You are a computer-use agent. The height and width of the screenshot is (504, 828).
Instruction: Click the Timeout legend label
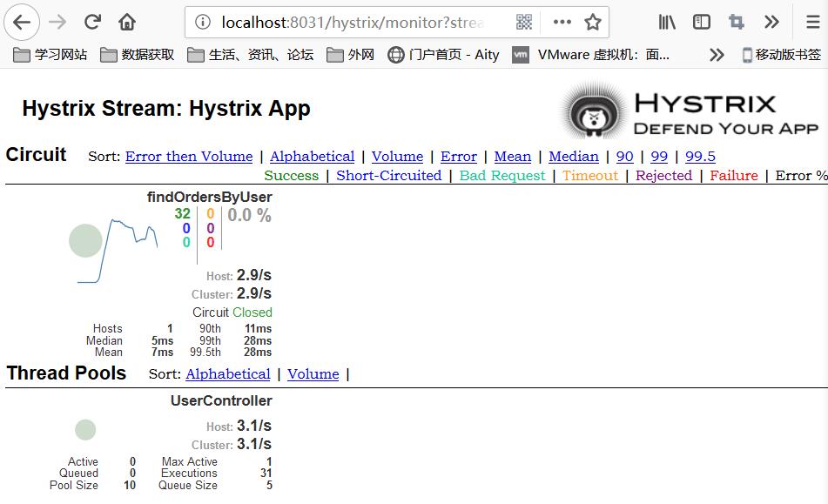(x=590, y=176)
